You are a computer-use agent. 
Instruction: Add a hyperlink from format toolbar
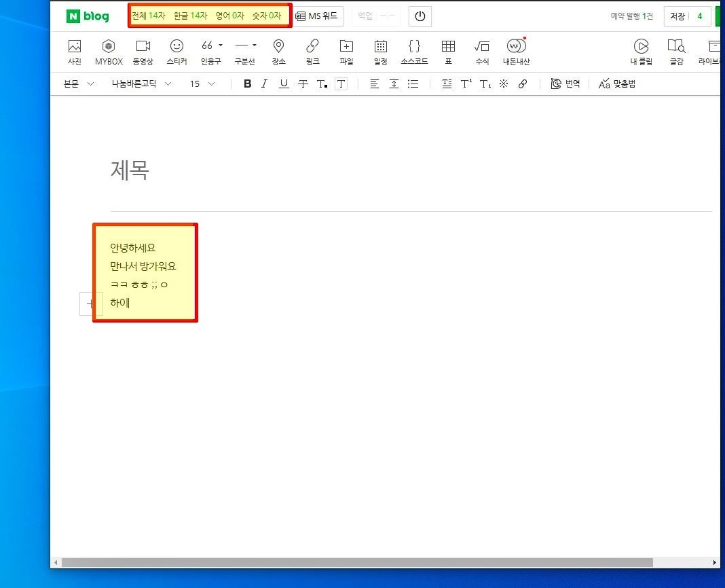pos(523,84)
